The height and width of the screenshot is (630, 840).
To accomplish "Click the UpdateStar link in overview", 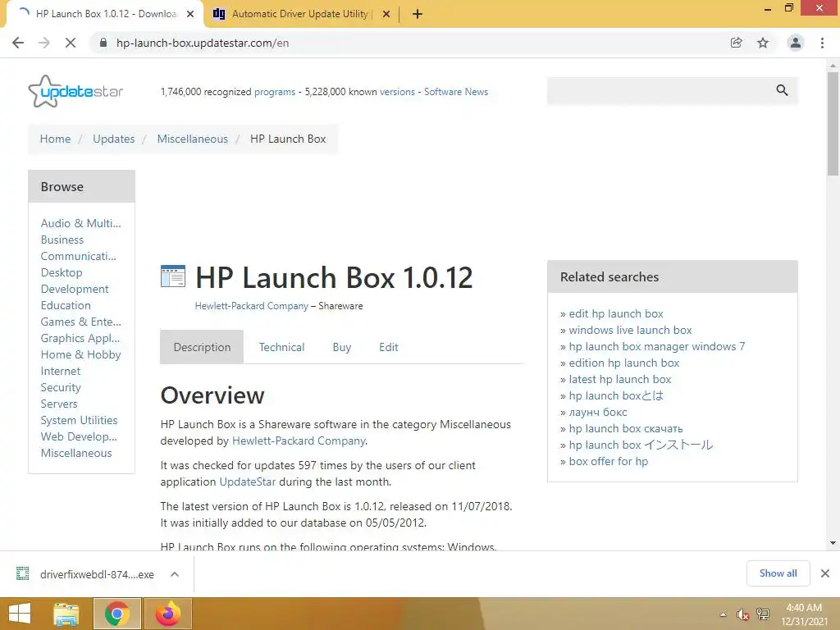I will point(248,482).
